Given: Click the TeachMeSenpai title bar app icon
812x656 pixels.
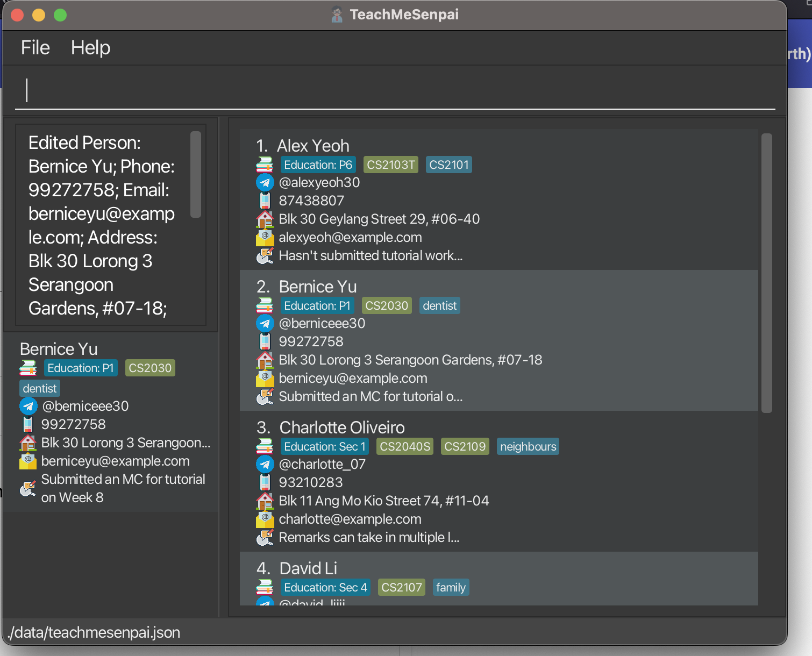Looking at the screenshot, I should click(337, 15).
